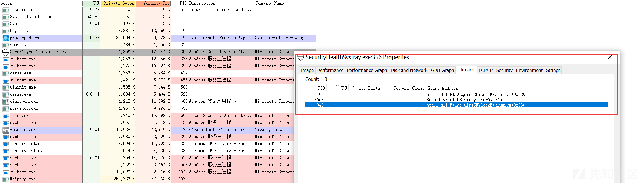
Task: Sort threads by CPU column header
Action: click(x=338, y=88)
